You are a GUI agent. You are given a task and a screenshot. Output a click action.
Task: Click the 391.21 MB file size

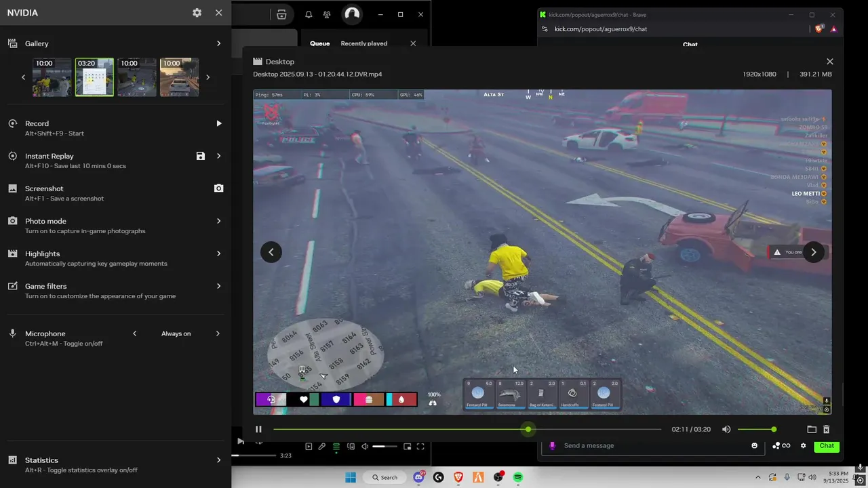[816, 74]
